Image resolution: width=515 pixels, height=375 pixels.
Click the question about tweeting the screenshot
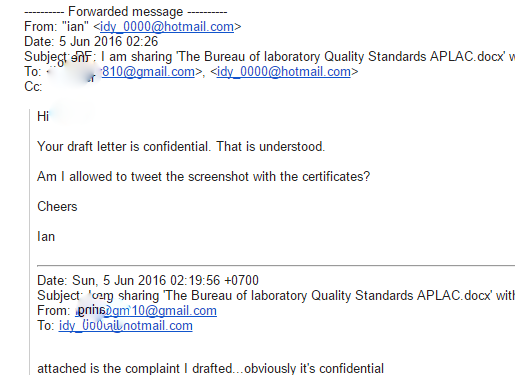pos(204,177)
